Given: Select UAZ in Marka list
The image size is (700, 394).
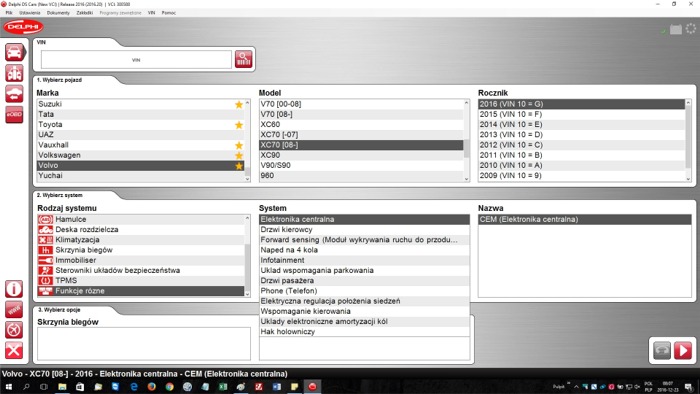Looking at the screenshot, I should 140,135.
